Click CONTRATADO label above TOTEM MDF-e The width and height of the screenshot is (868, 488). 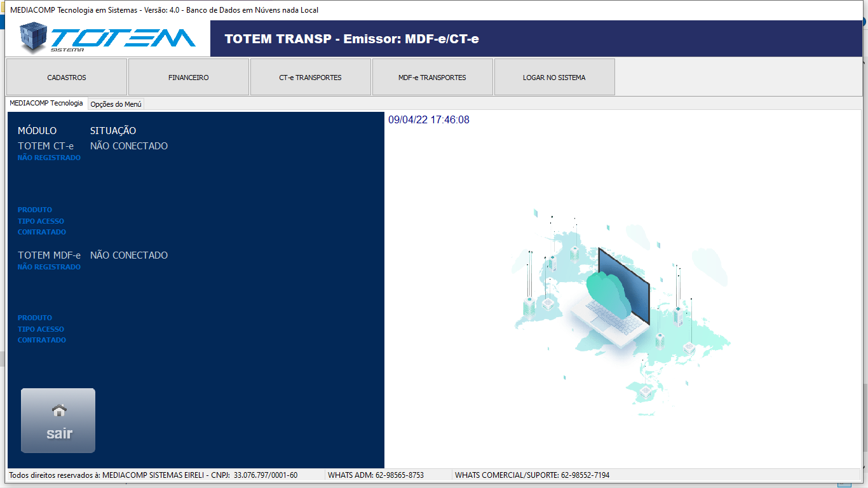[x=42, y=232]
